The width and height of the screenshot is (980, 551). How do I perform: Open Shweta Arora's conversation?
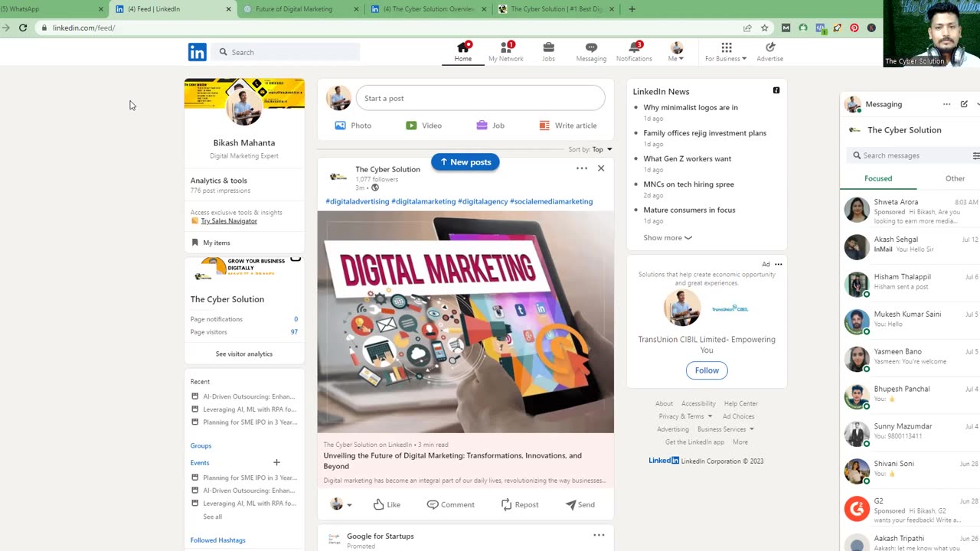tap(910, 210)
